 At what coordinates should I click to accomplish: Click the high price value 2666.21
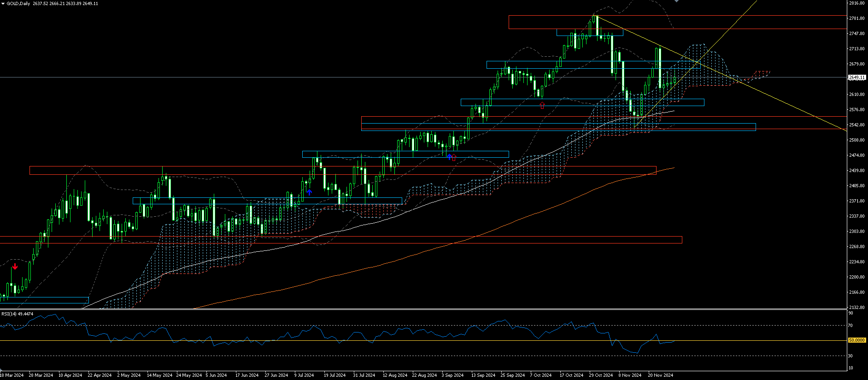[57, 4]
